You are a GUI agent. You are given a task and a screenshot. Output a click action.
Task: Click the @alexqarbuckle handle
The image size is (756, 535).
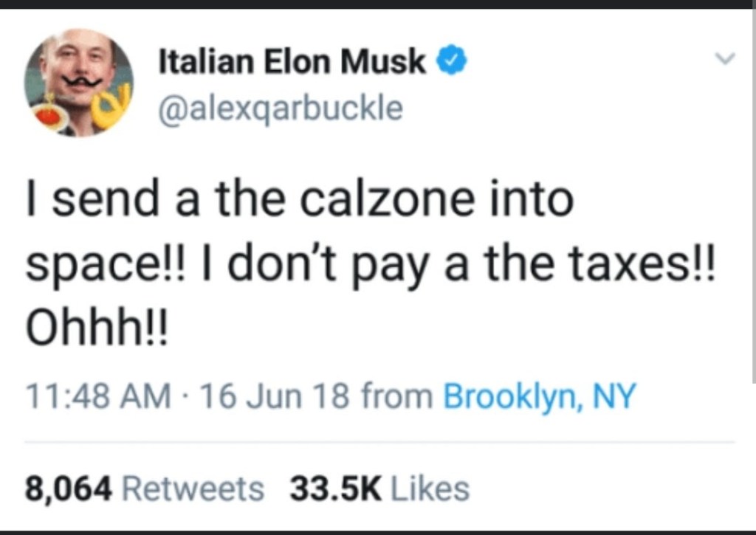coord(281,108)
